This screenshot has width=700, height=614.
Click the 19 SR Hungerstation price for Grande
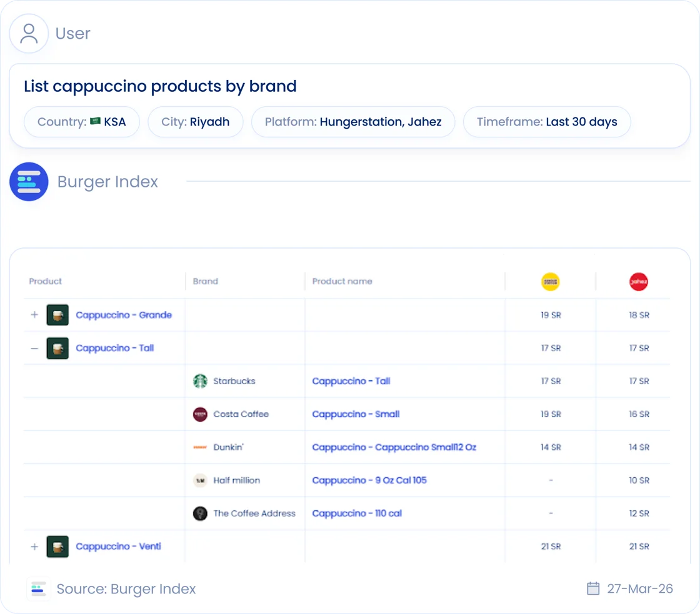pyautogui.click(x=551, y=315)
